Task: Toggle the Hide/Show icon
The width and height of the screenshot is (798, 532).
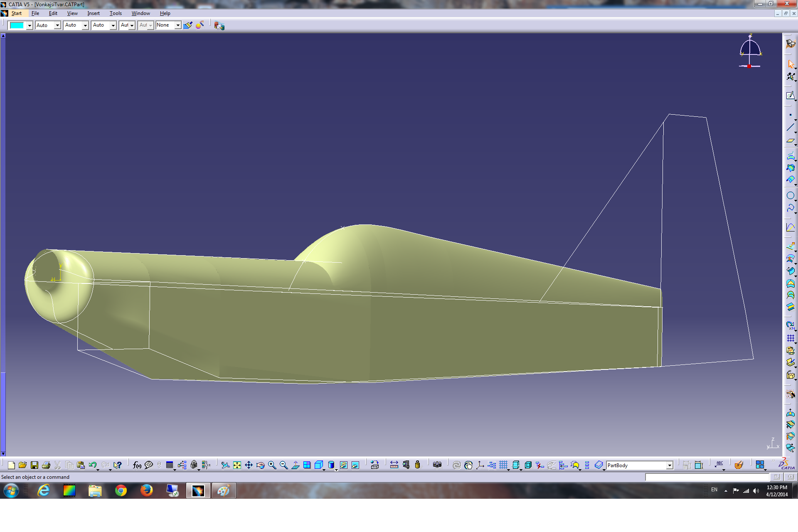Action: click(x=343, y=465)
